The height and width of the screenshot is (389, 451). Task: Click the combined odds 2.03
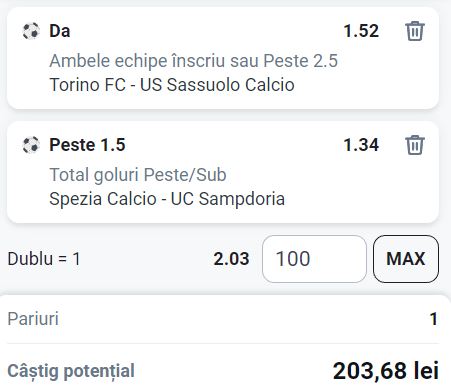pyautogui.click(x=231, y=259)
